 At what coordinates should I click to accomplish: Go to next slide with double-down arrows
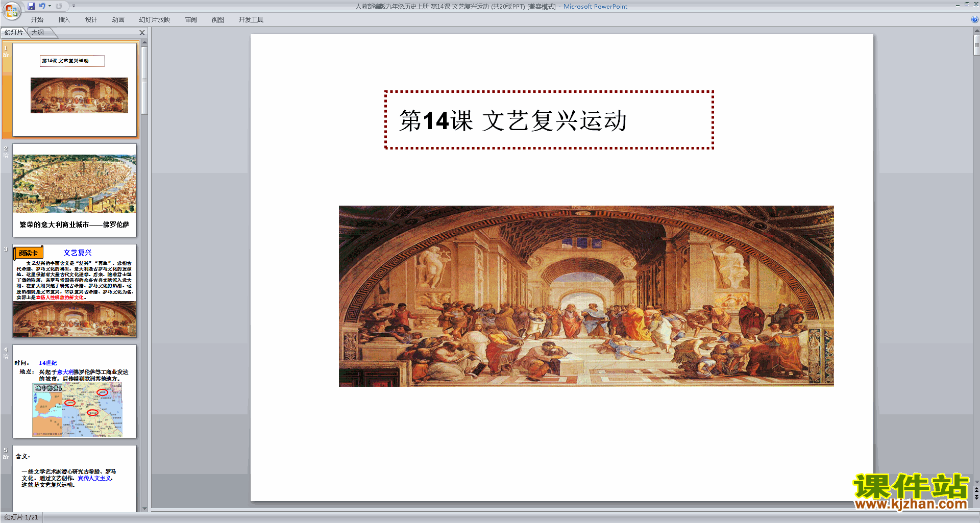(976, 497)
